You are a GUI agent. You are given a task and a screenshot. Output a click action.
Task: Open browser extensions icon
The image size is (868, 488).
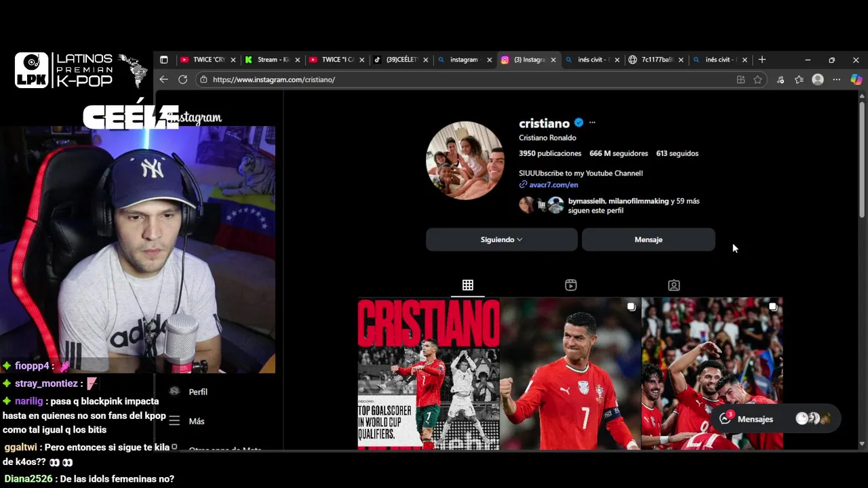781,79
